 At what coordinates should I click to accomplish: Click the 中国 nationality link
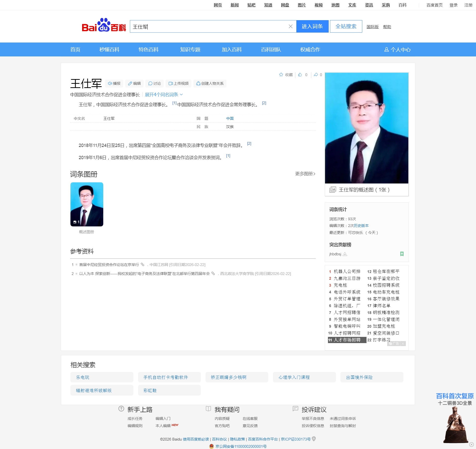(229, 118)
